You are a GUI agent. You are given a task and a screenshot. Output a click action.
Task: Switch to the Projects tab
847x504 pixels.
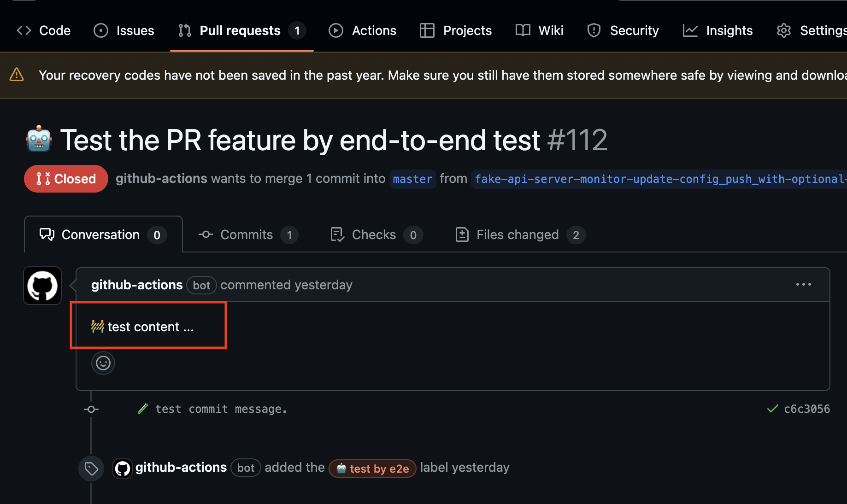(456, 30)
